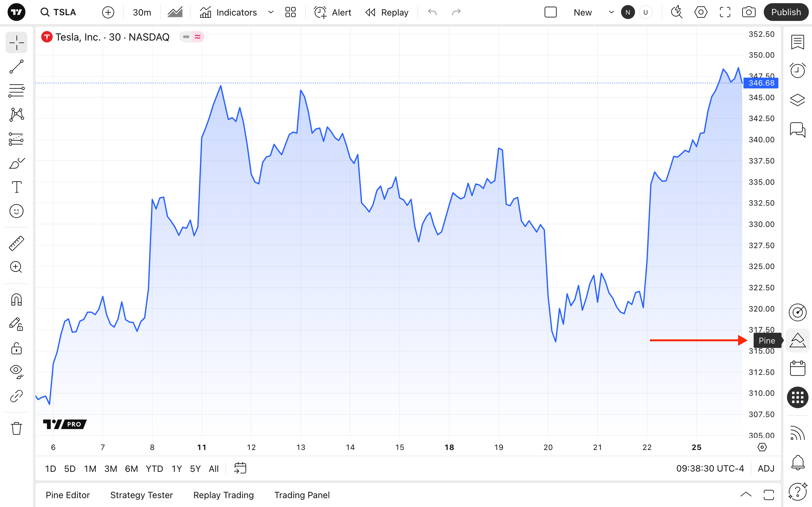The image size is (812, 507).
Task: Toggle hide all drawings eye icon
Action: click(x=16, y=371)
